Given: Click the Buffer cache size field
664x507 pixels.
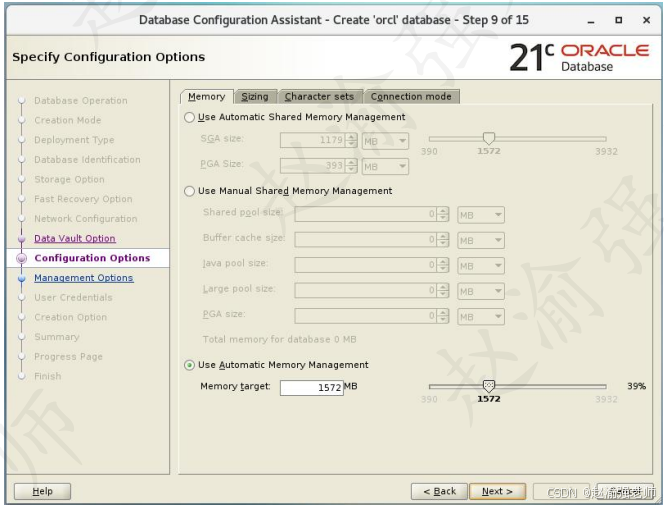Looking at the screenshot, I should click(x=366, y=240).
